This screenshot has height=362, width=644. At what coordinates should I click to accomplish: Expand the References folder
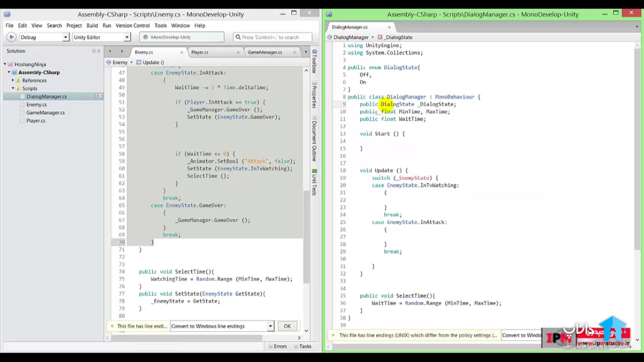coord(13,80)
